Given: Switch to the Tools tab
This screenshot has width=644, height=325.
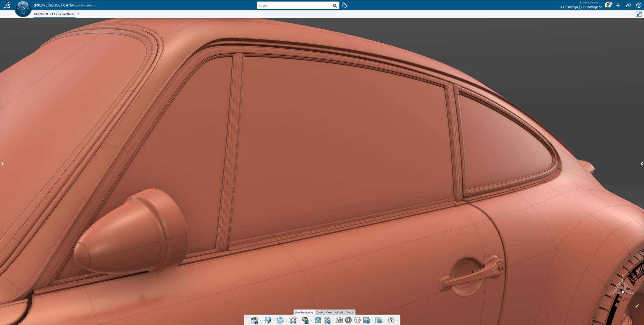Looking at the screenshot, I should (319, 312).
